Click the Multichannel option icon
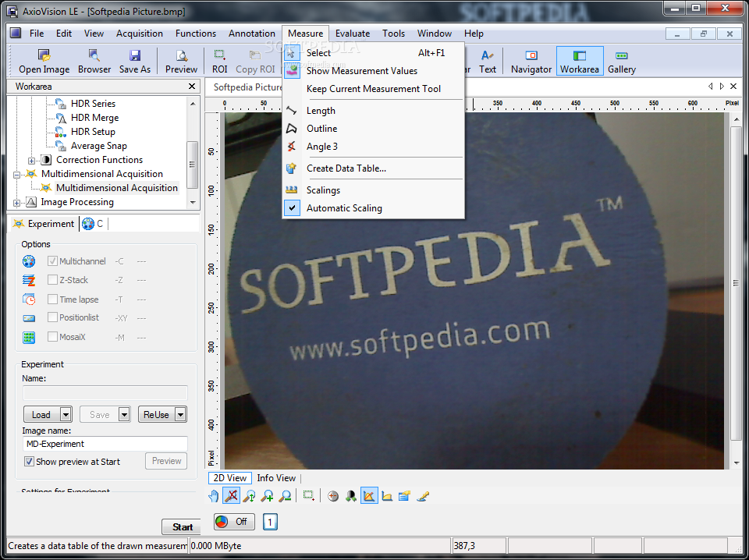 coord(29,261)
